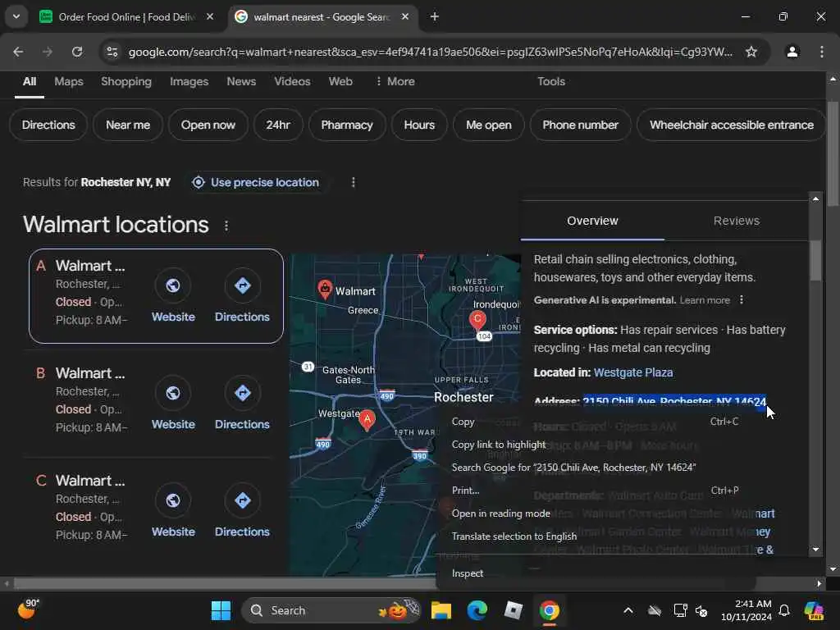Click the browser forward arrow
840x630 pixels.
point(48,52)
